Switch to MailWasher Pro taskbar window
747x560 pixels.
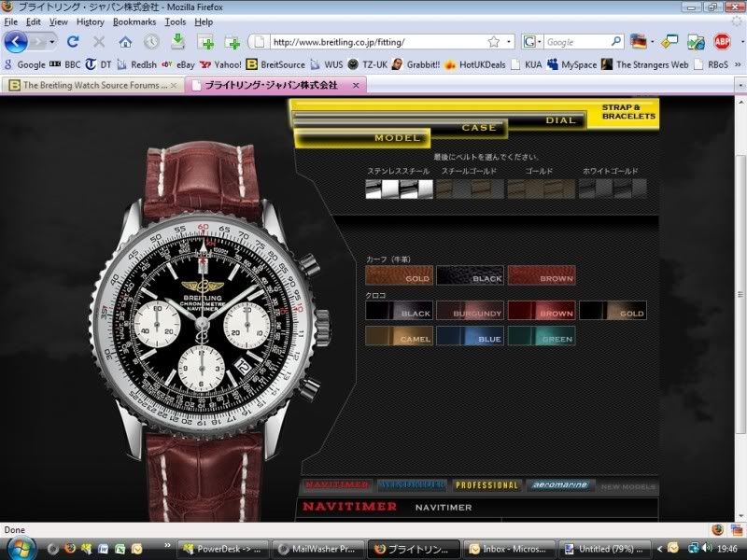(x=317, y=549)
